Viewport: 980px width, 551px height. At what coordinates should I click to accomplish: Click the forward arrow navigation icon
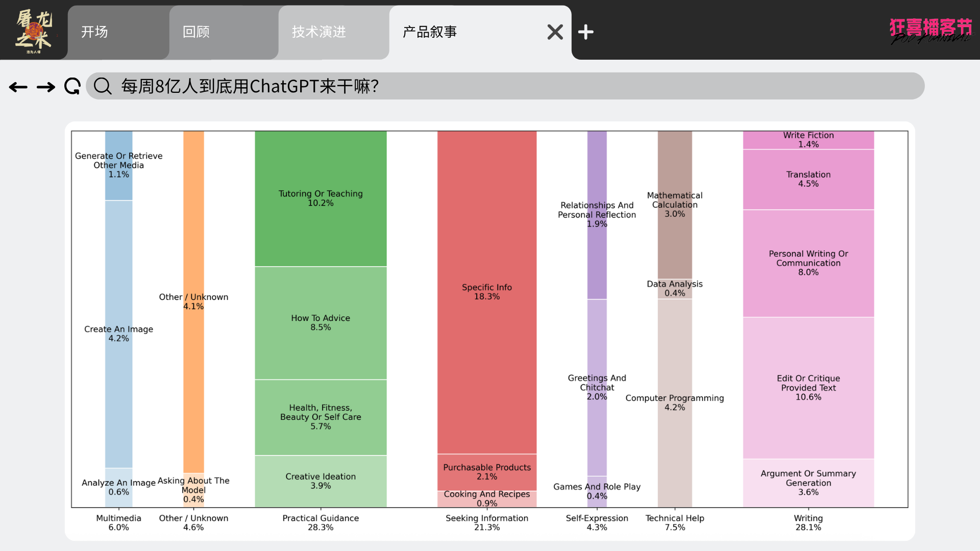tap(46, 87)
